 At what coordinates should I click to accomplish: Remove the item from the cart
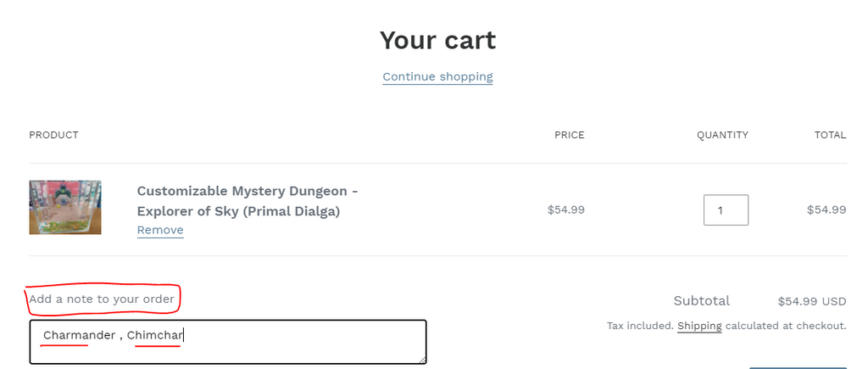(x=160, y=230)
